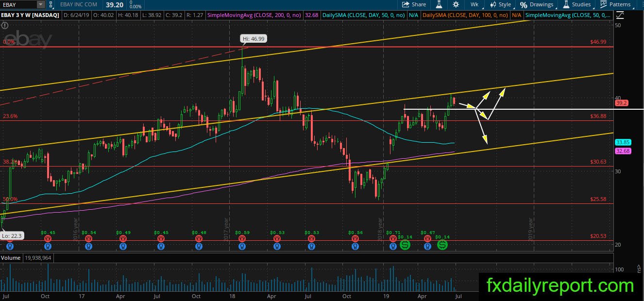Click the $36.88 Fibonacci level label
The height and width of the screenshot is (301, 644).
click(598, 116)
